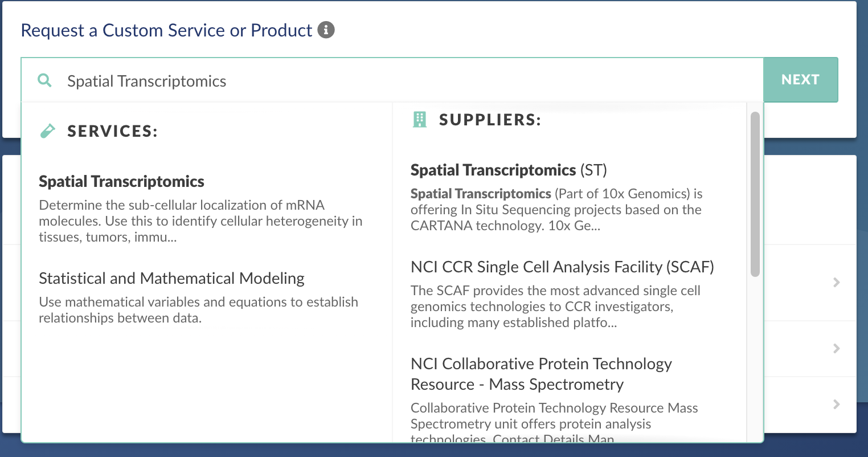Click the SERVICES section header

(x=112, y=131)
